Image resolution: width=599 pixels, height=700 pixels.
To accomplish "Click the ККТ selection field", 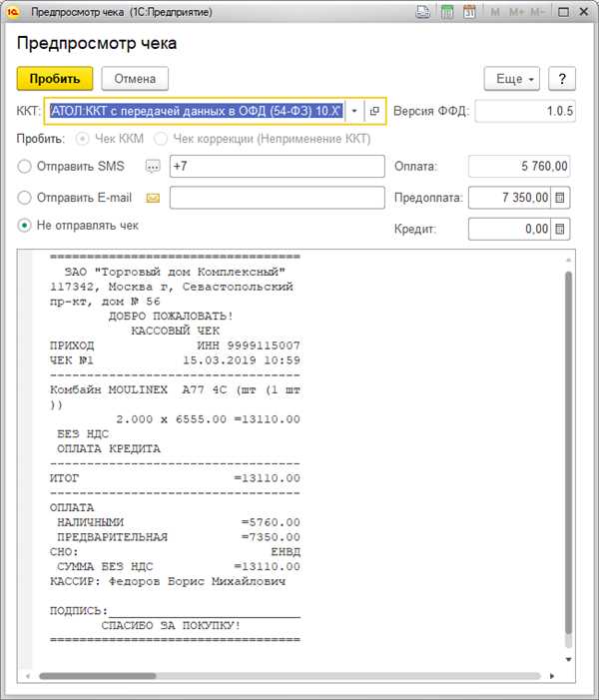I will point(197,111).
